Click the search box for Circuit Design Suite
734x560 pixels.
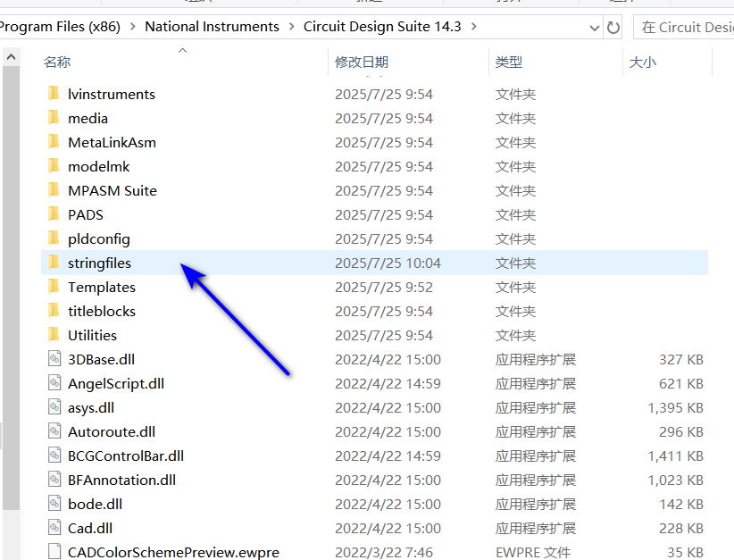click(683, 27)
